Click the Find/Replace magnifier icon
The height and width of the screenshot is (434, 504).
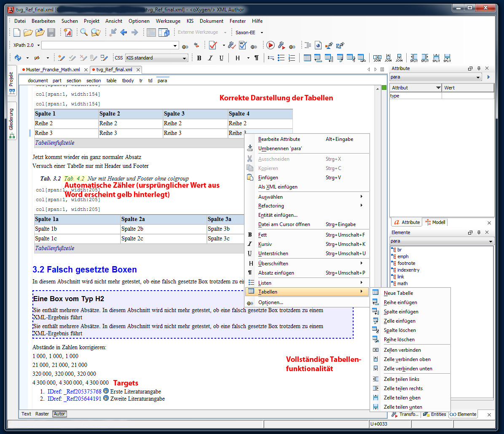coord(84,32)
